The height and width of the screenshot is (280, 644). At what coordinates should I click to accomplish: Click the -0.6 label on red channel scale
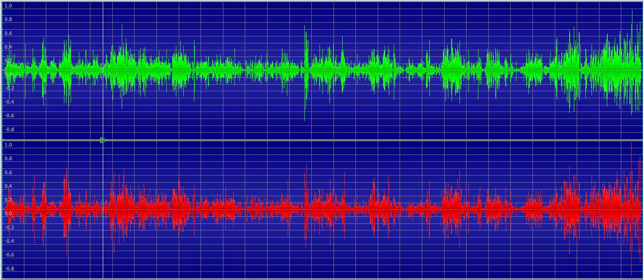click(x=9, y=255)
